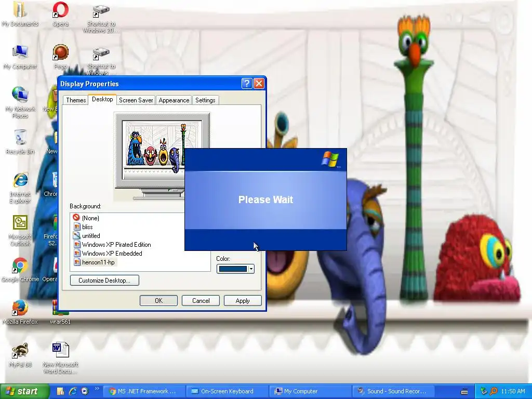
Task: Open the keyboard icon on the taskbar
Action: click(x=464, y=392)
